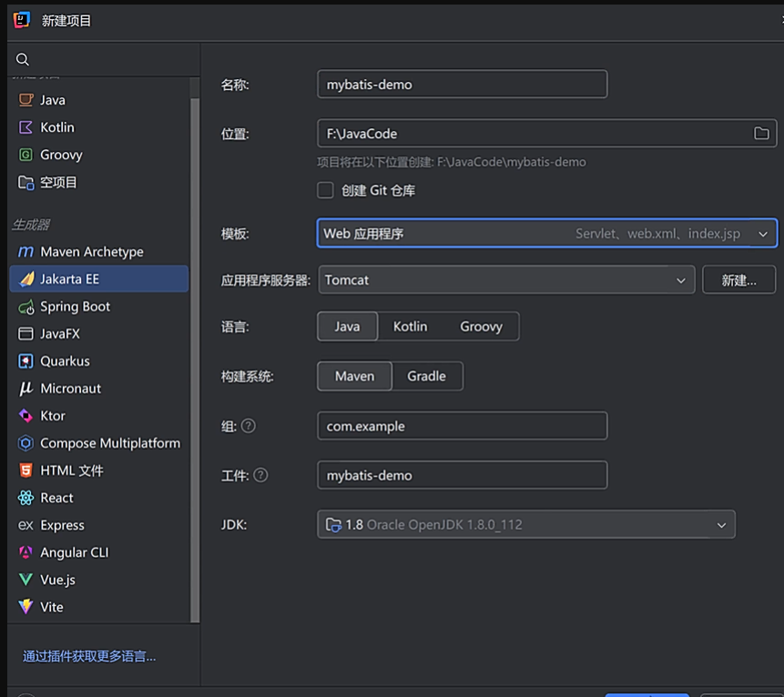784x697 pixels.
Task: Choose the empty project (空项目) icon
Action: click(x=26, y=182)
